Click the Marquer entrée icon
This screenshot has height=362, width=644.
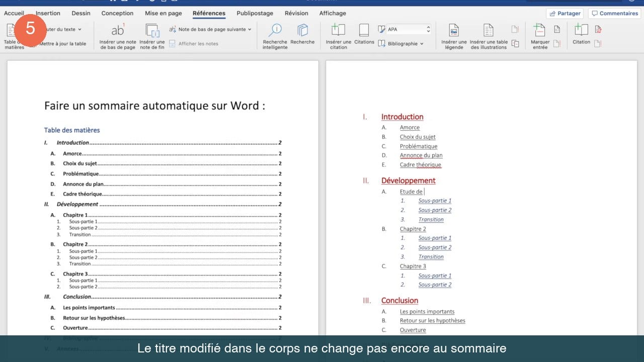[540, 30]
